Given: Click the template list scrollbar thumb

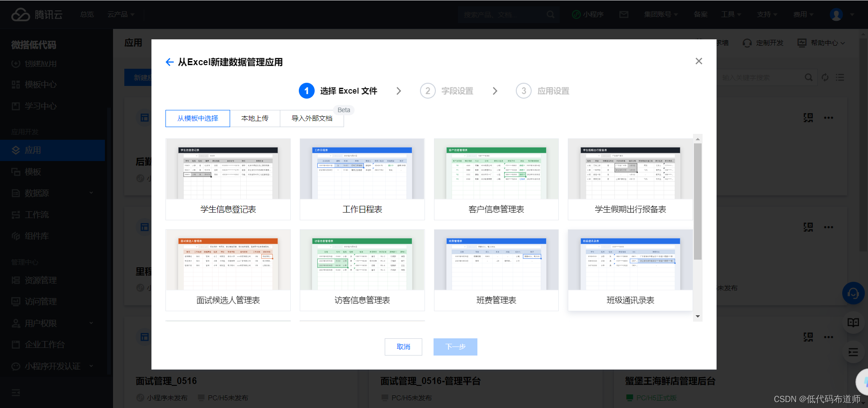Looking at the screenshot, I should click(698, 201).
